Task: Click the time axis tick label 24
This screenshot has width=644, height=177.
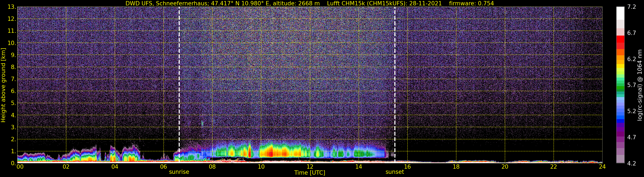Action: [x=602, y=167]
